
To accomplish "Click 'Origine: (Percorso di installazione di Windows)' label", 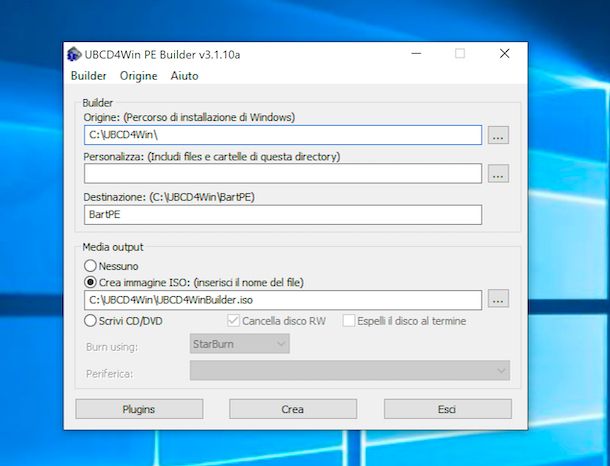I will 189,117.
